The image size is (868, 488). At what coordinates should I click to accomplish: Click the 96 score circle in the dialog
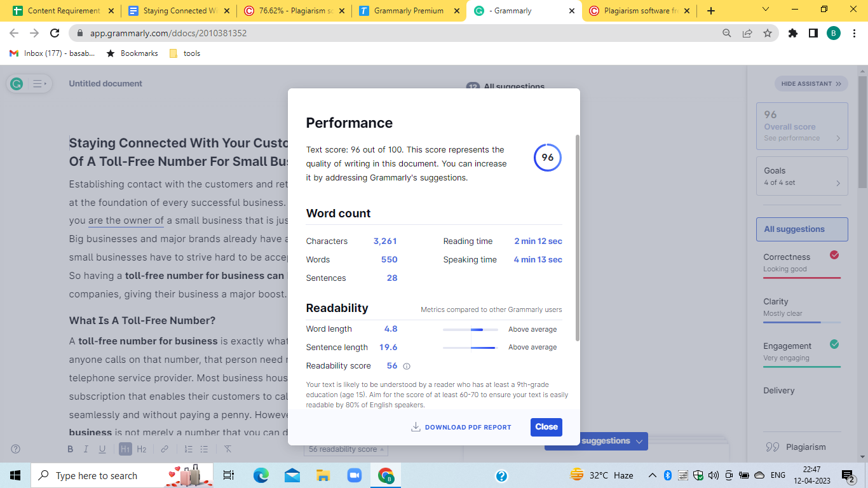point(547,158)
